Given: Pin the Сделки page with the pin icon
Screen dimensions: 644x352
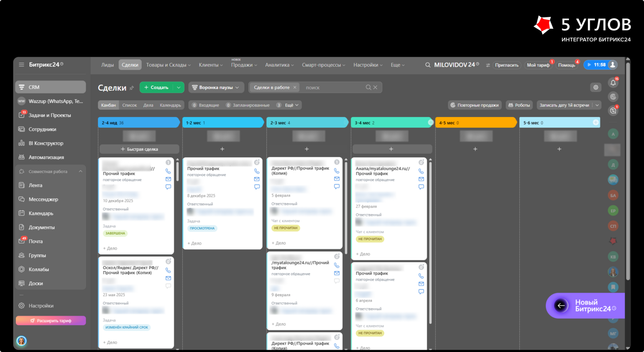Looking at the screenshot, I should pos(131,88).
